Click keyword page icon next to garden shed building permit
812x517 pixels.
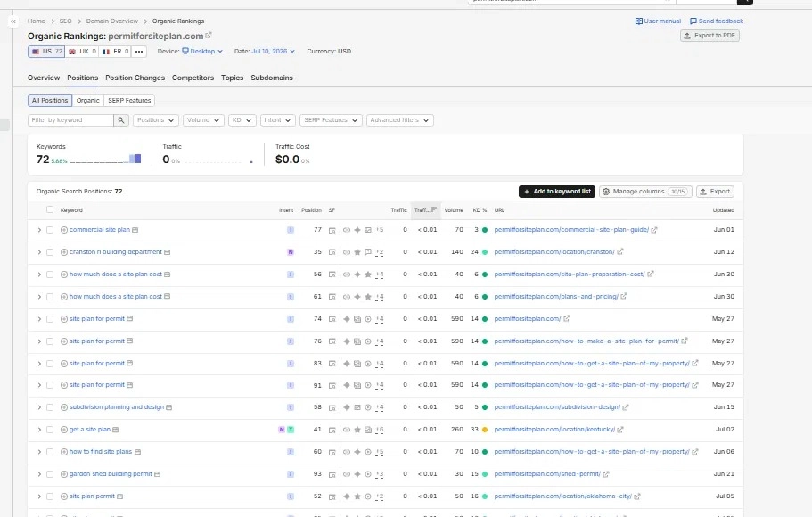click(158, 474)
